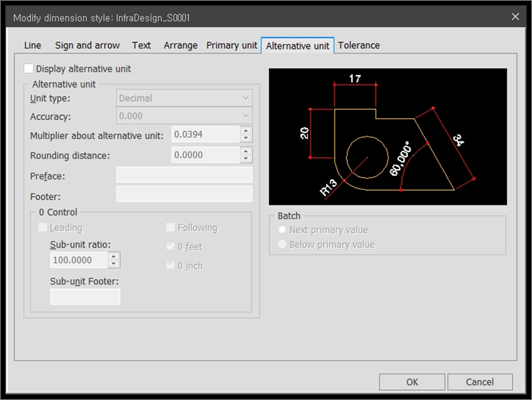
Task: Click the Footer text field
Action: tap(184, 194)
